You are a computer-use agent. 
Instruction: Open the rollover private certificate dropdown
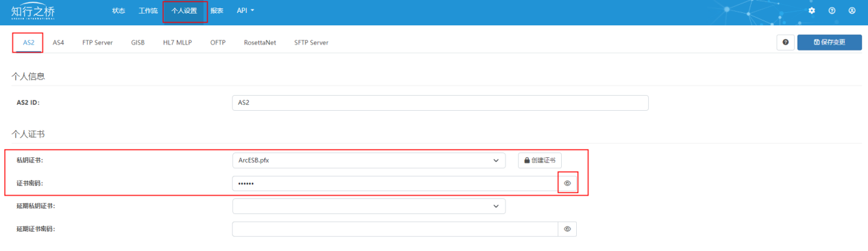click(369, 206)
